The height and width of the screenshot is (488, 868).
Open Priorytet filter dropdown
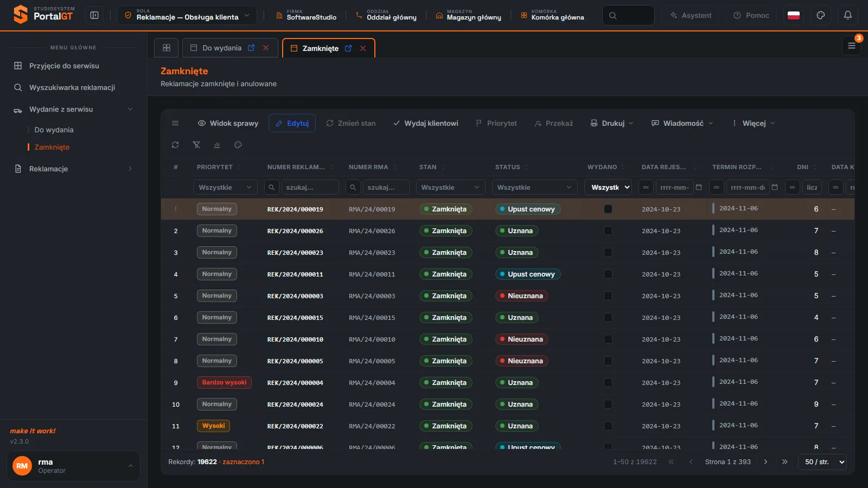point(225,187)
